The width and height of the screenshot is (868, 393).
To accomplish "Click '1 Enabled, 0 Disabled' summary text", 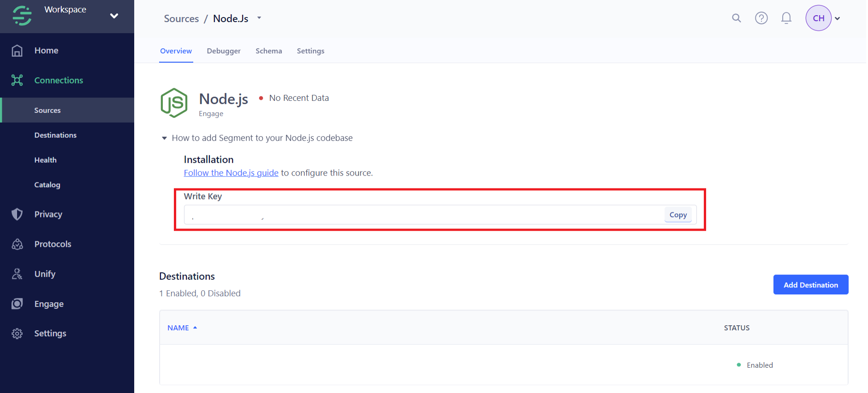I will [x=200, y=293].
